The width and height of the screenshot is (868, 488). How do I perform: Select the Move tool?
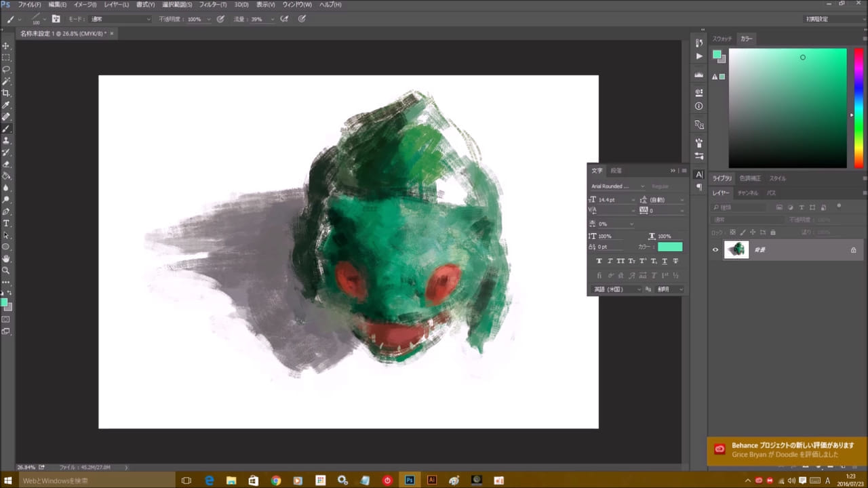click(x=6, y=46)
